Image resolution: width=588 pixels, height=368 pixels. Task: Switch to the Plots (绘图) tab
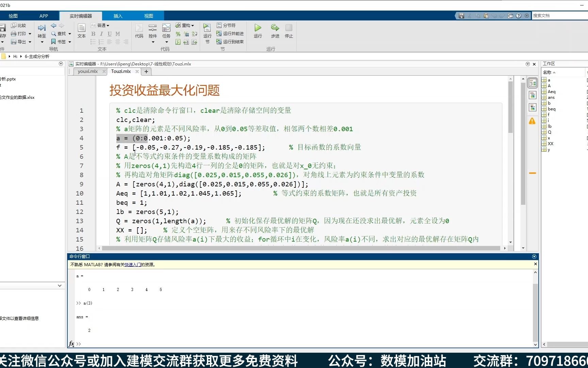point(13,16)
